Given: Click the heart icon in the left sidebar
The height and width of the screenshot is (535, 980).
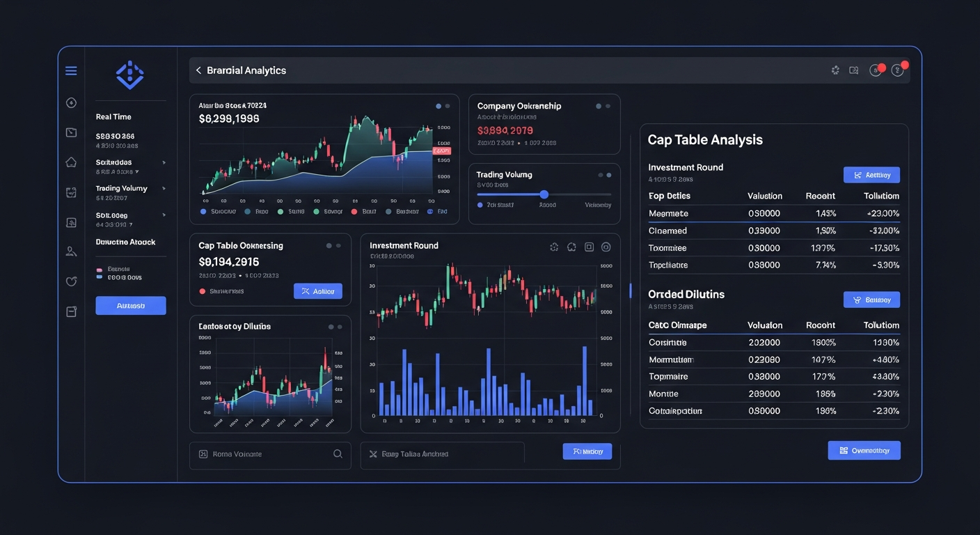Looking at the screenshot, I should tap(70, 281).
